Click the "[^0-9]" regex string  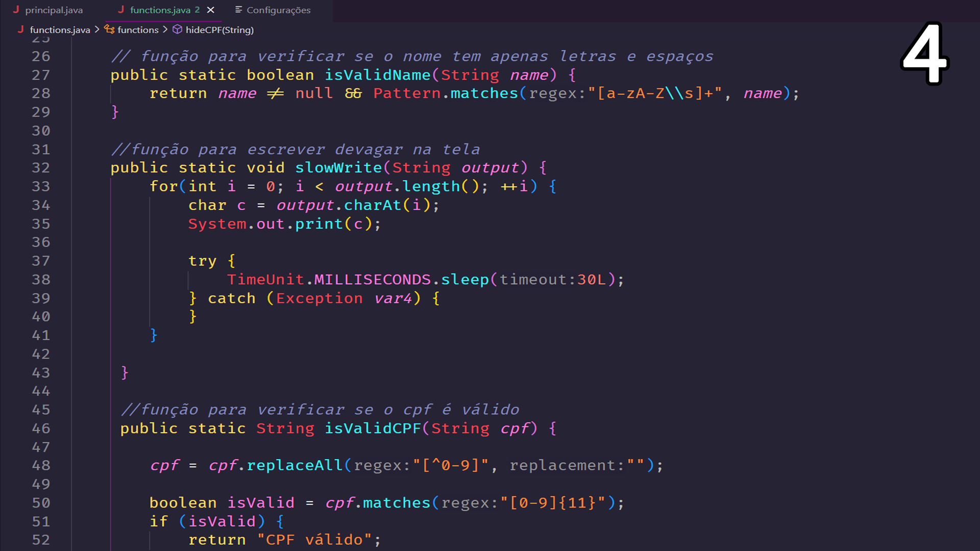click(451, 465)
